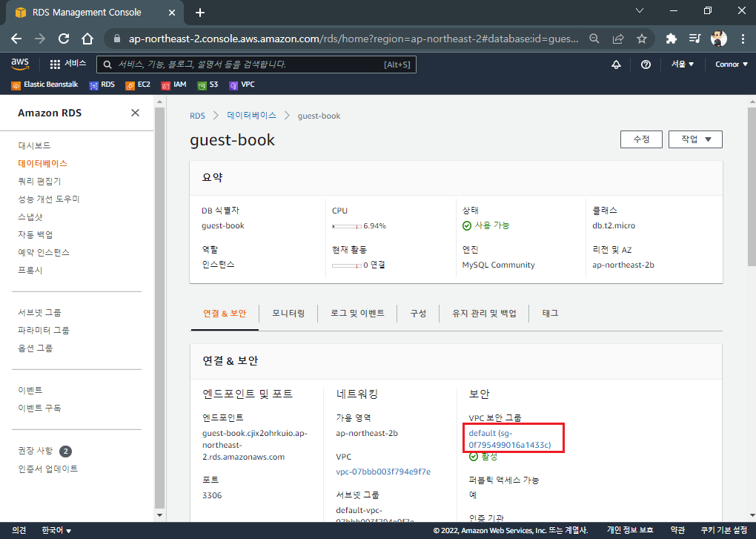756x539 pixels.
Task: Open 프록시 in sidebar
Action: (x=30, y=271)
